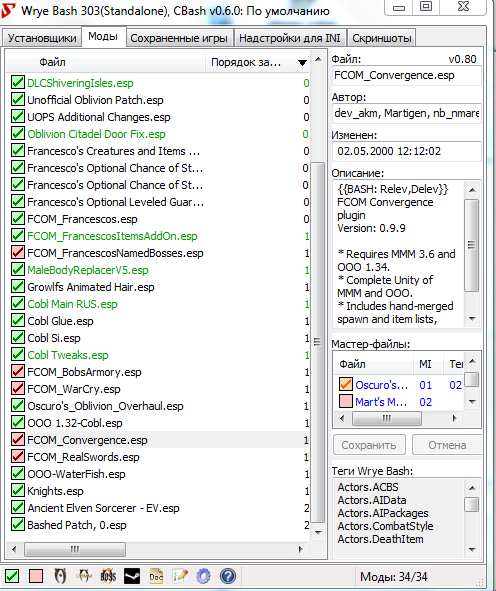Open the Doc Browser icon

tap(156, 576)
